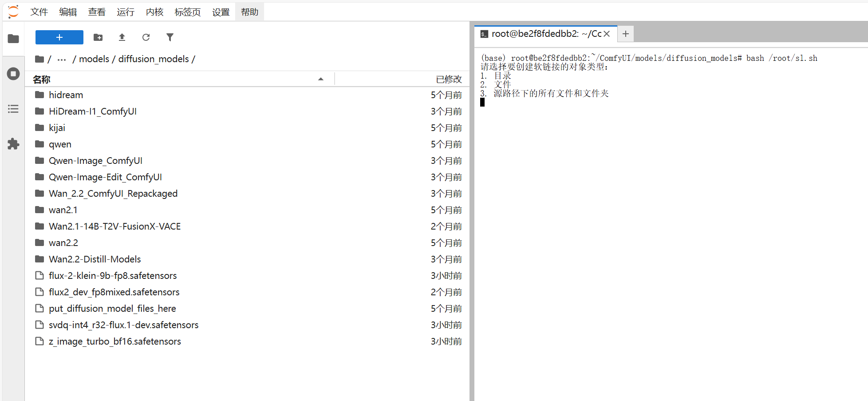Add a new tab next to terminal
The image size is (868, 401).
pos(626,34)
